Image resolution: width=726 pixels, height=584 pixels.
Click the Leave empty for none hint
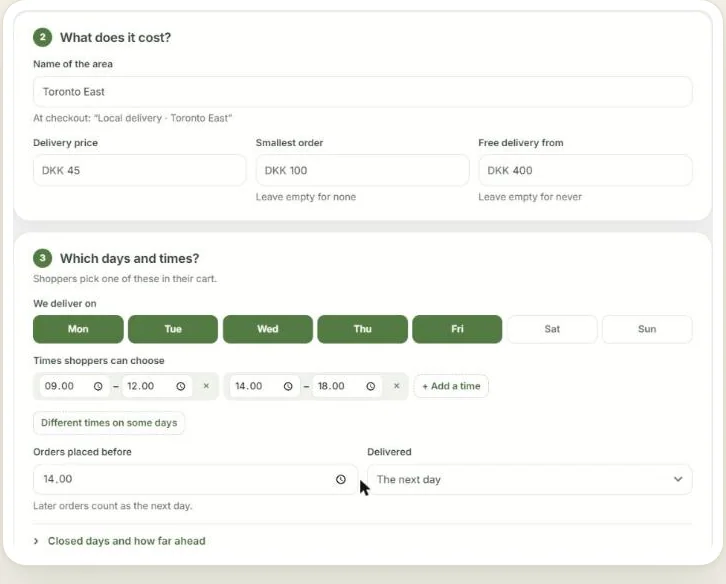(x=306, y=197)
